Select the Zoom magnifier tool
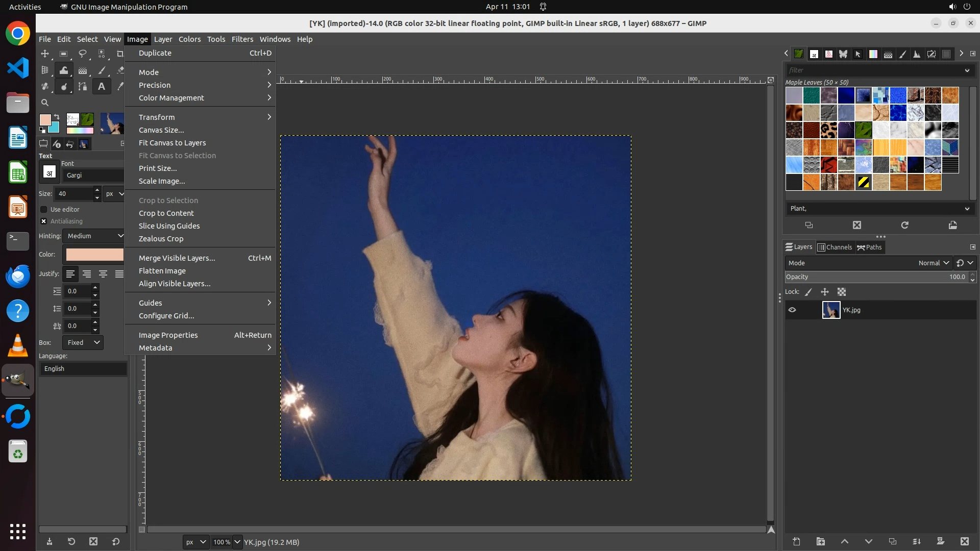Viewport: 980px width, 551px height. click(45, 103)
